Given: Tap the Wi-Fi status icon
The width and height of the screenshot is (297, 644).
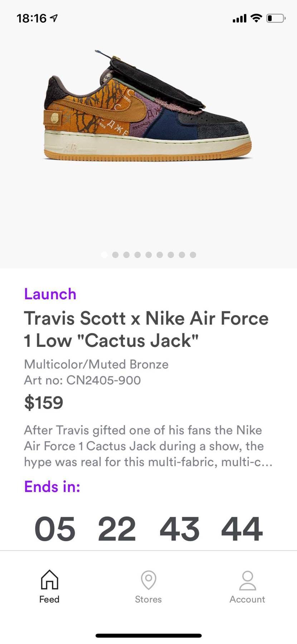Looking at the screenshot, I should pos(256,18).
